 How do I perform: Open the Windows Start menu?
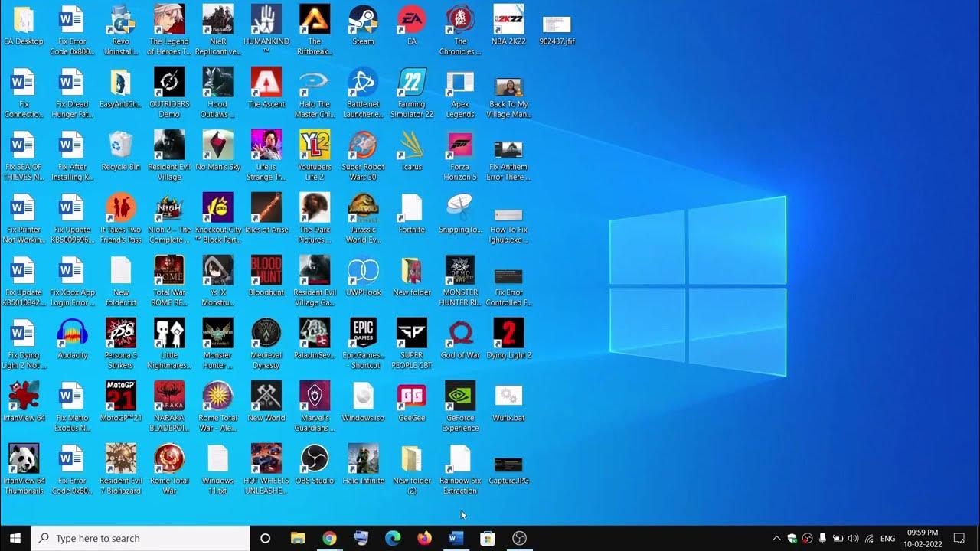pos(15,538)
